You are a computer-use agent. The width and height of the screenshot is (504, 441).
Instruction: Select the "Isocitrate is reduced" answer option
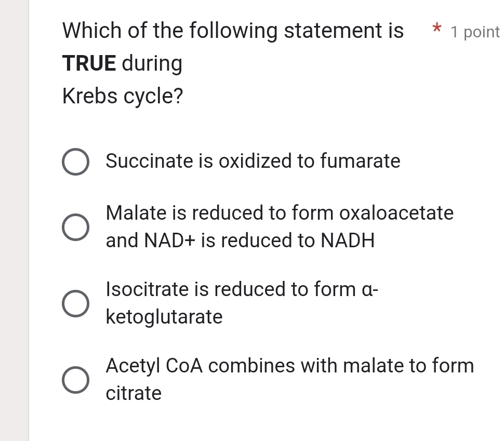tap(75, 303)
